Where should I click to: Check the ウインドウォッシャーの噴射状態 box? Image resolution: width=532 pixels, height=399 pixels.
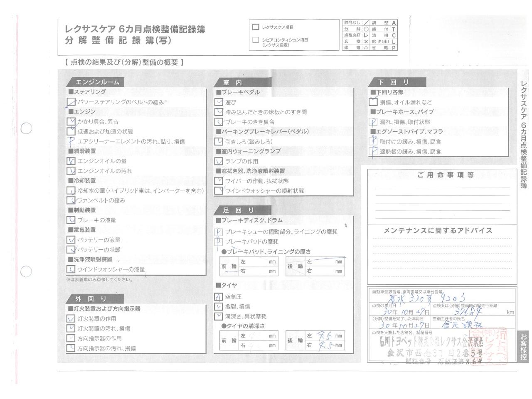point(219,191)
